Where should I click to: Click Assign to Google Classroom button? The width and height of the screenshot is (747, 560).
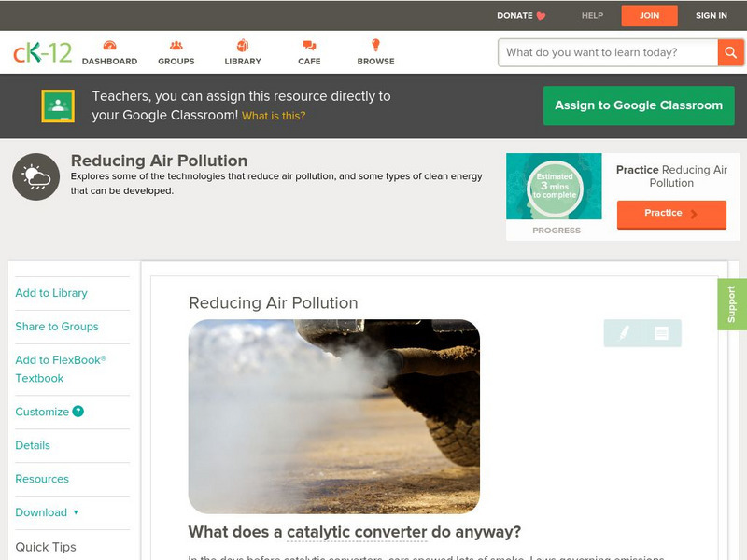(x=639, y=105)
